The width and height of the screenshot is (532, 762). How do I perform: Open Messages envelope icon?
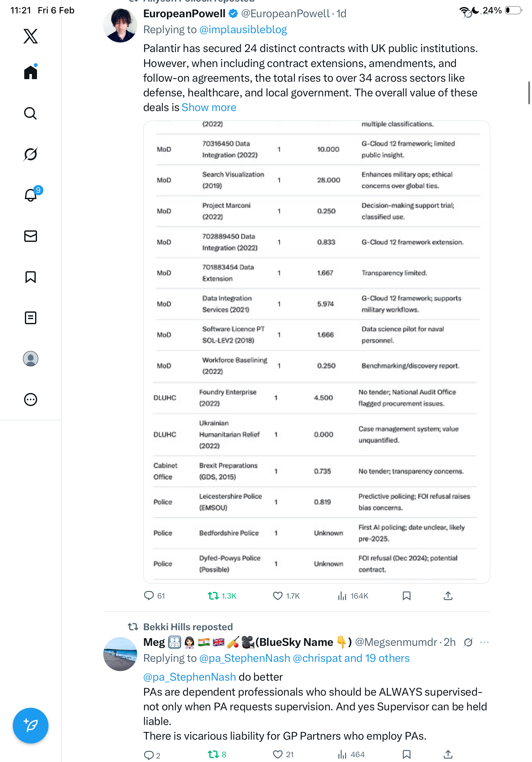pyautogui.click(x=31, y=236)
